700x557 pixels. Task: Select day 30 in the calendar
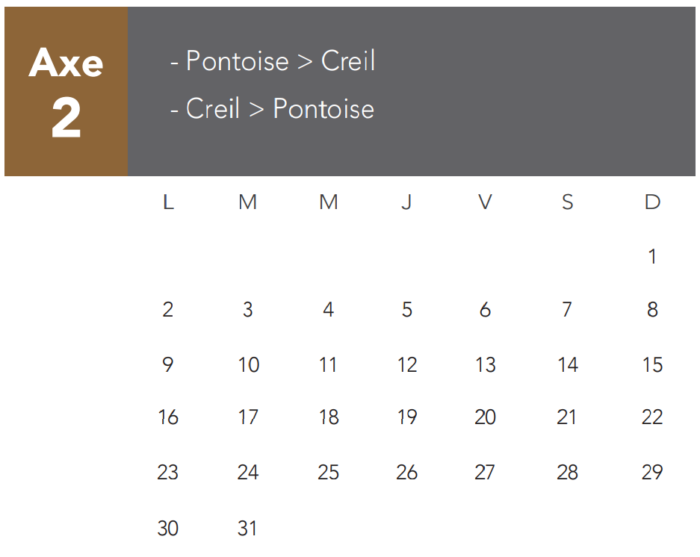pyautogui.click(x=168, y=527)
